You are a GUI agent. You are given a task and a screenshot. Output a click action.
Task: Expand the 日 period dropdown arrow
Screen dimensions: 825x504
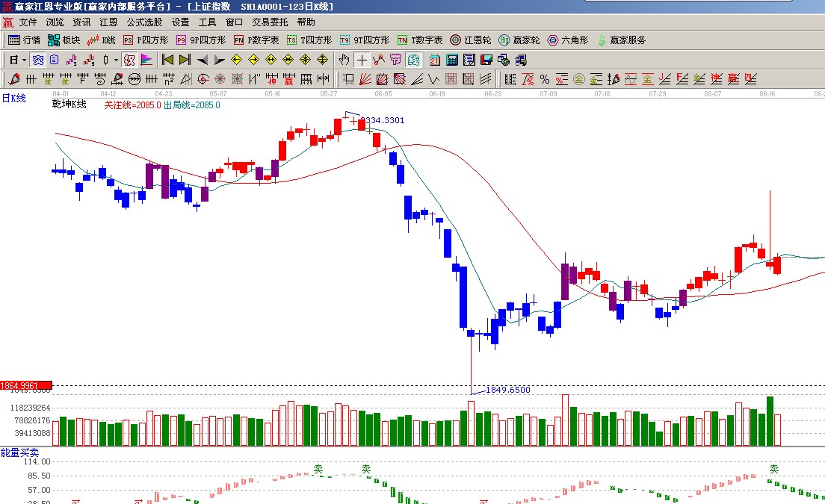[x=24, y=60]
